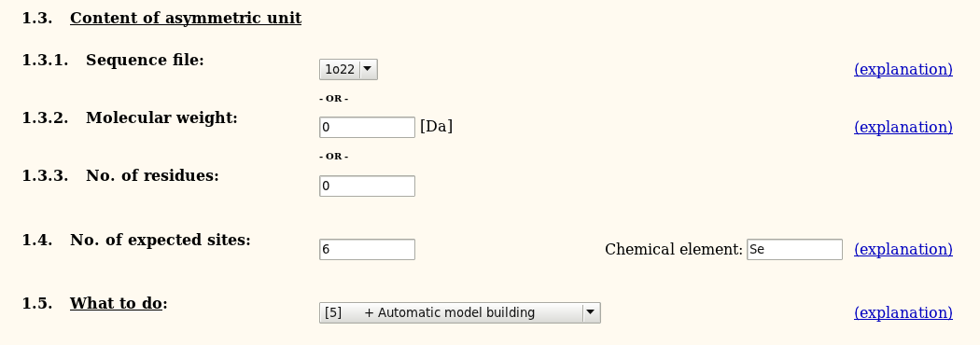Click the Chemical element field containing Se
Image resolution: width=980 pixels, height=345 pixels.
point(794,250)
